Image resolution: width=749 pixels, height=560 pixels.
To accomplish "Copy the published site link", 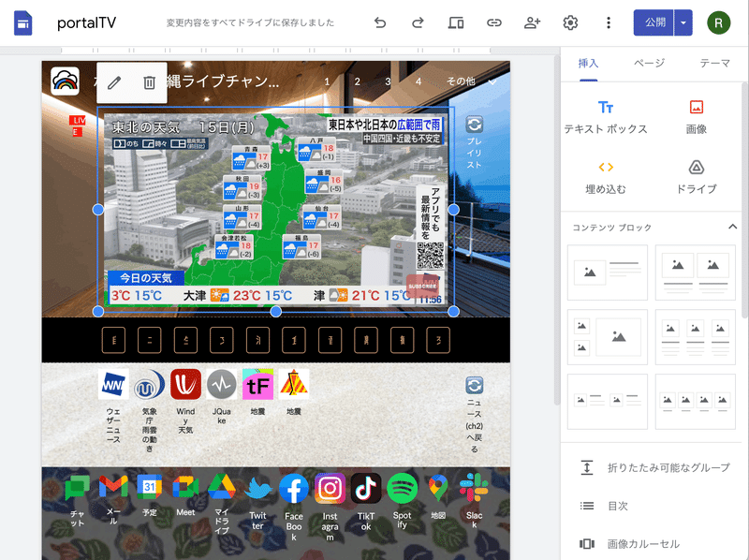I will (x=494, y=22).
